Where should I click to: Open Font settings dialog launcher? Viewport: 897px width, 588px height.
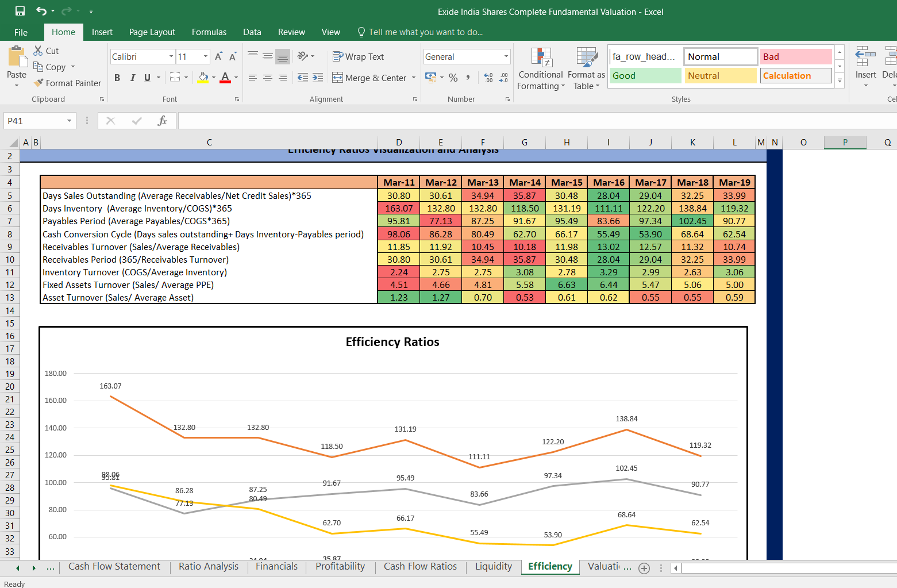(x=237, y=99)
